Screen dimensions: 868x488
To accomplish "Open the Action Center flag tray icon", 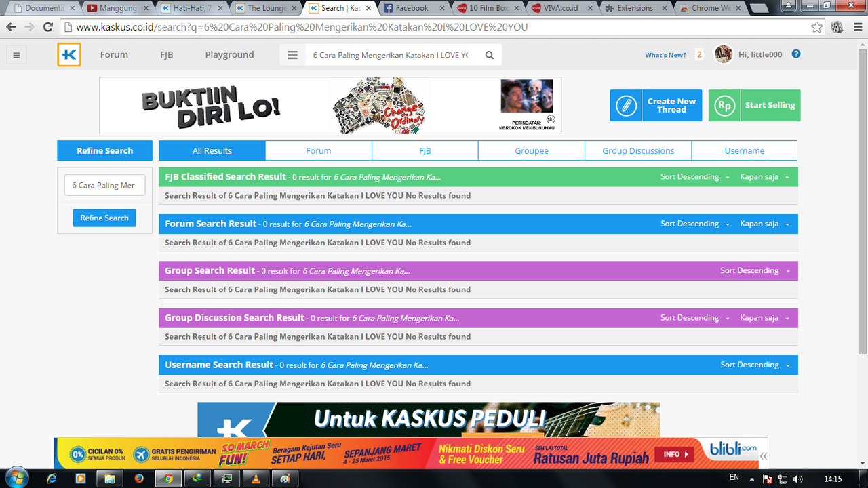I will point(768,479).
